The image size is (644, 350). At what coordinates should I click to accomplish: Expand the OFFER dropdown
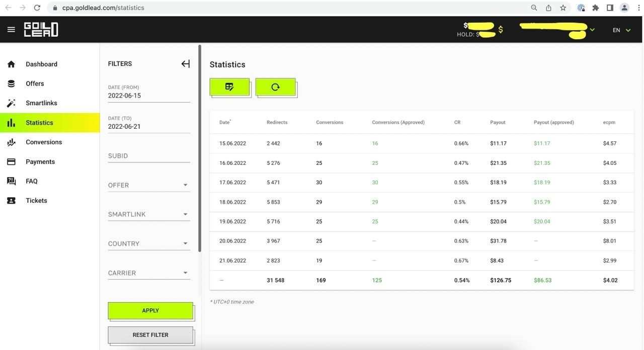pyautogui.click(x=149, y=185)
